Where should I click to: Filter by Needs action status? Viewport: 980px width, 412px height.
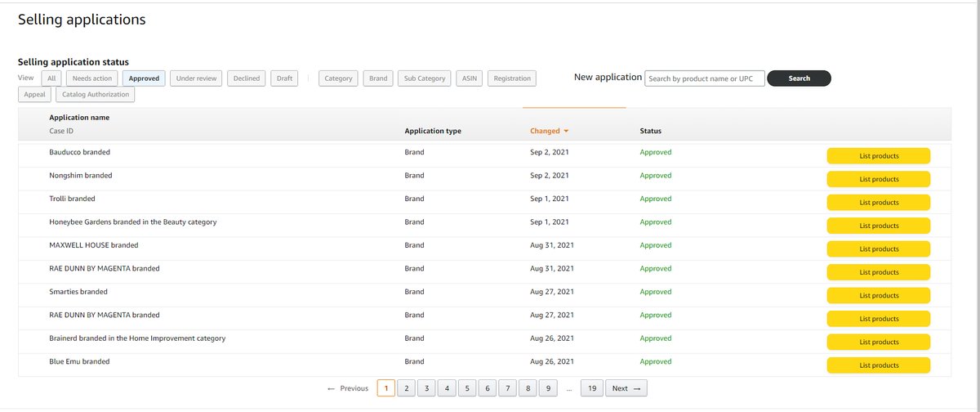pyautogui.click(x=92, y=78)
